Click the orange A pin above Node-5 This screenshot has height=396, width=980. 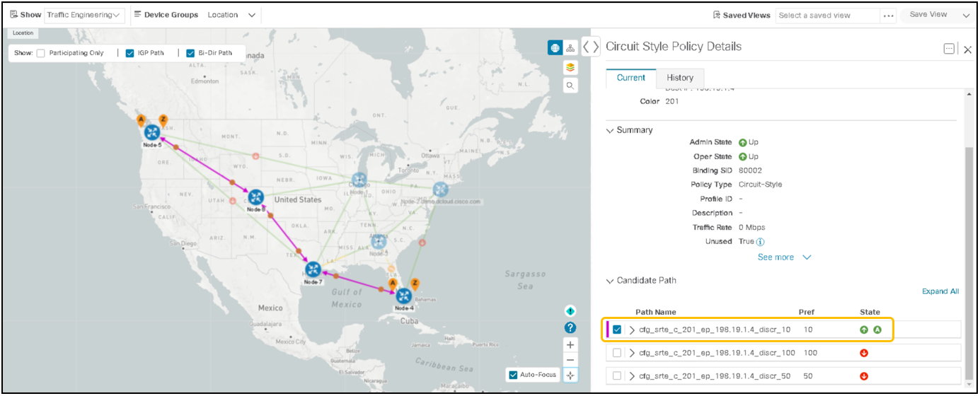(x=141, y=120)
